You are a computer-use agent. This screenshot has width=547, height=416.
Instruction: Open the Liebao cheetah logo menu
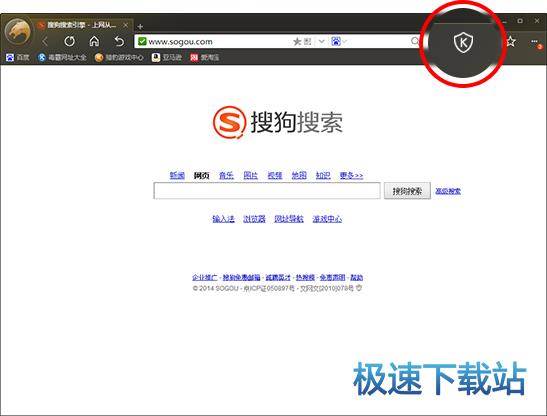click(17, 32)
